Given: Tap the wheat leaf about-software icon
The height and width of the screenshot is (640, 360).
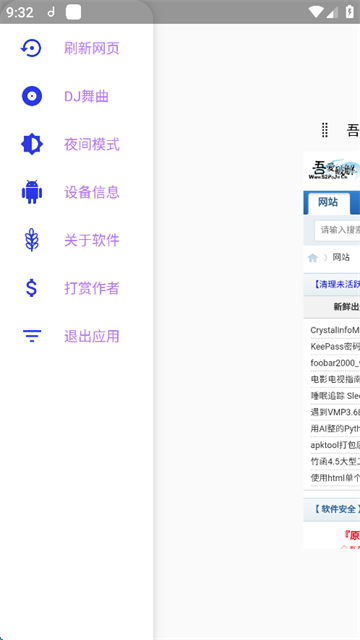Looking at the screenshot, I should point(31,240).
